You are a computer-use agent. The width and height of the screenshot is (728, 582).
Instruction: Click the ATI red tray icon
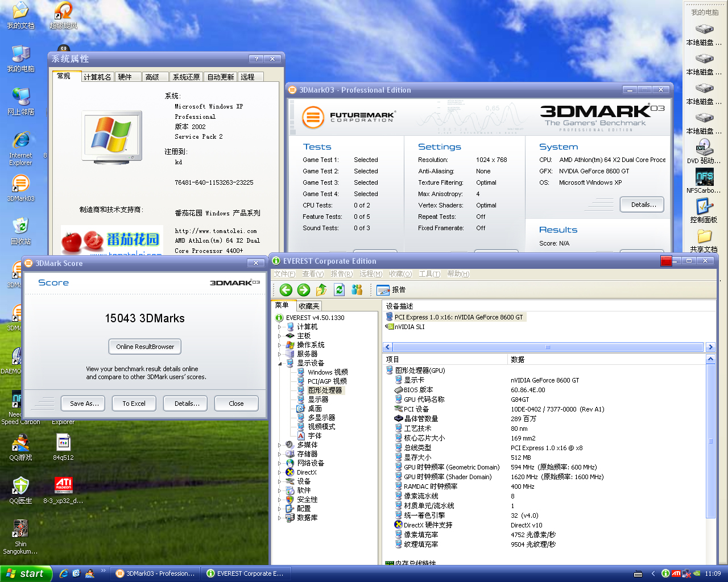pyautogui.click(x=676, y=573)
